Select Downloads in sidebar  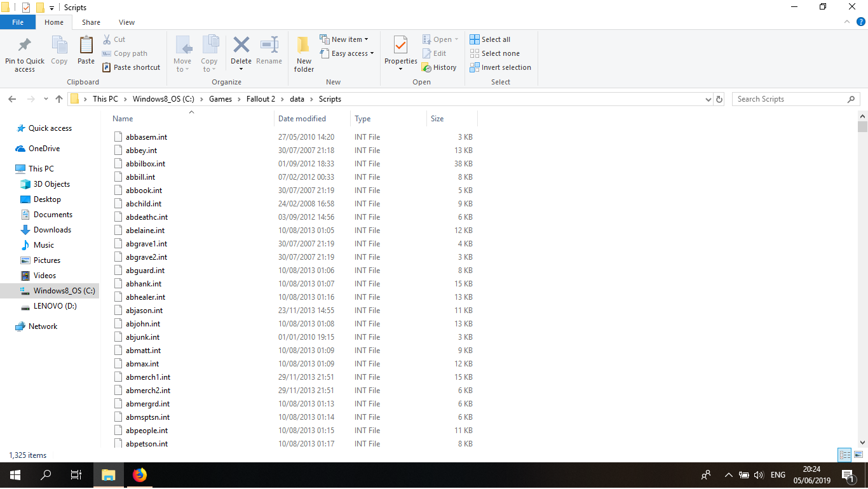(x=52, y=230)
